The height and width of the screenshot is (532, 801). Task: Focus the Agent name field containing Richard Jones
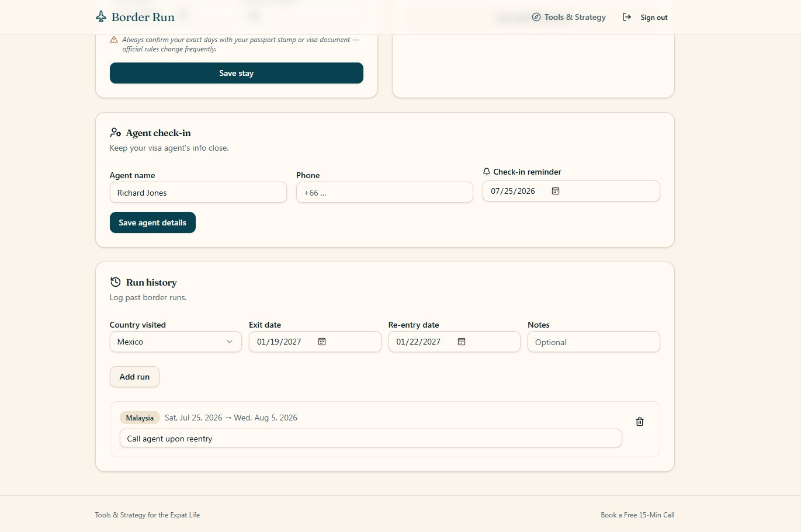click(x=198, y=193)
